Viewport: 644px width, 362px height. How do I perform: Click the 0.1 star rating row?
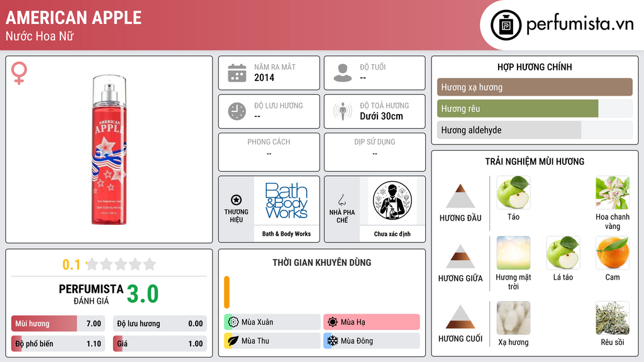109,265
